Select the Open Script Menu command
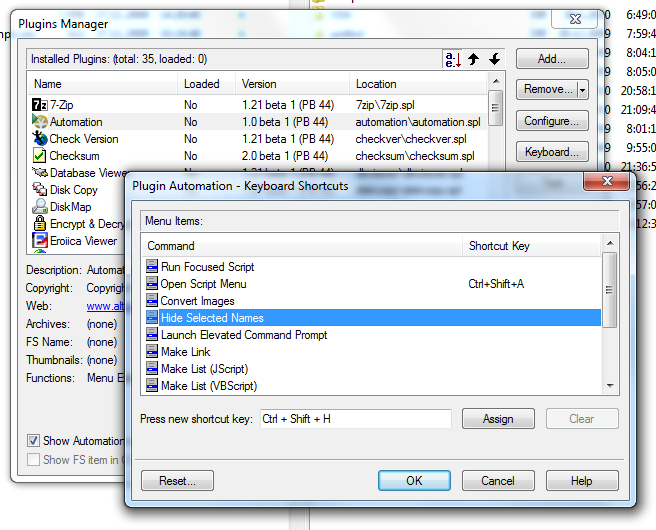The width and height of the screenshot is (656, 530). [x=203, y=284]
